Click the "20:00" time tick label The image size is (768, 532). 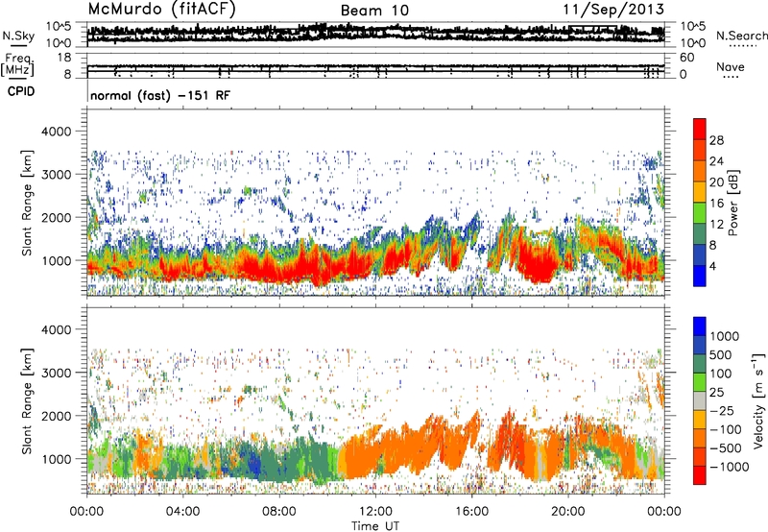pyautogui.click(x=568, y=512)
